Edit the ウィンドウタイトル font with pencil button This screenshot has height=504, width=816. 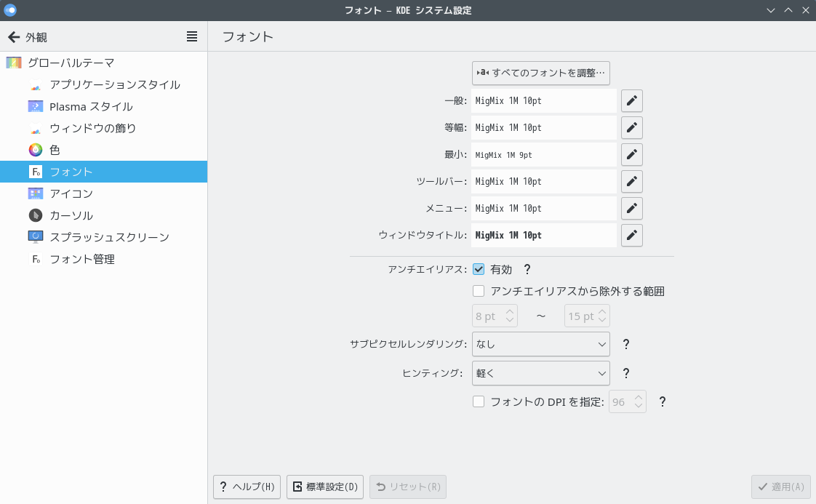[x=631, y=236]
